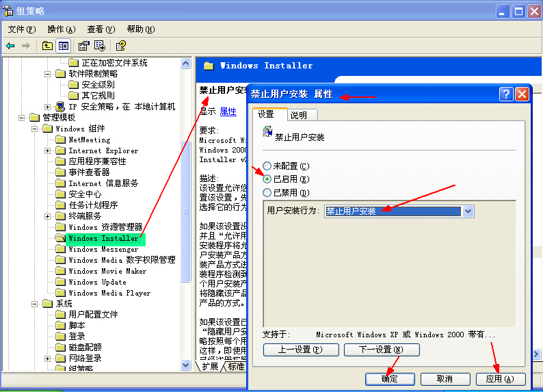Select Windows Installer in the tree

[x=103, y=238]
